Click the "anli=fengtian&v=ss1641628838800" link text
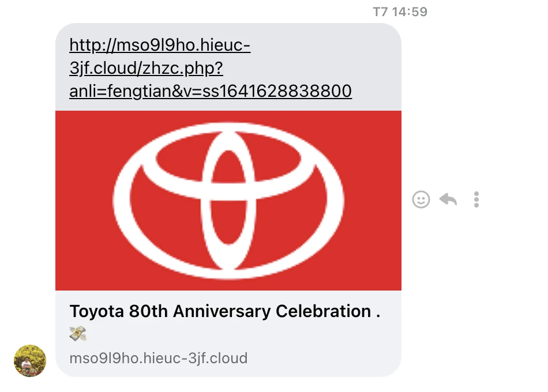 210,91
